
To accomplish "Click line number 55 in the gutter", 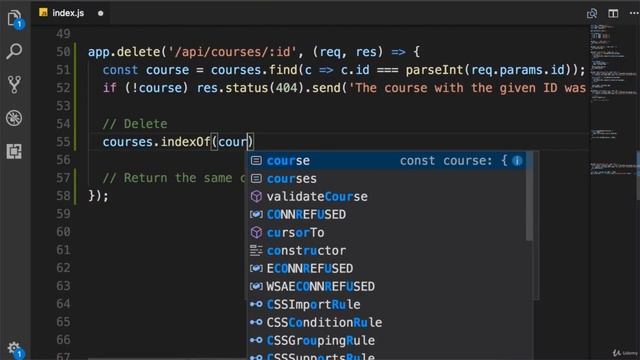I will click(63, 142).
